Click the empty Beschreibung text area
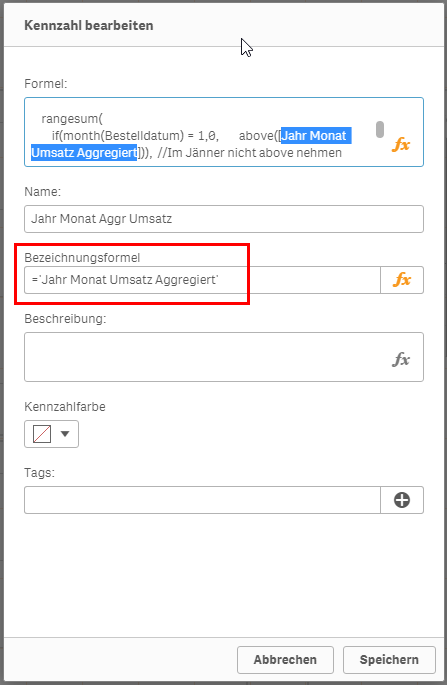This screenshot has height=685, width=447. (224, 357)
